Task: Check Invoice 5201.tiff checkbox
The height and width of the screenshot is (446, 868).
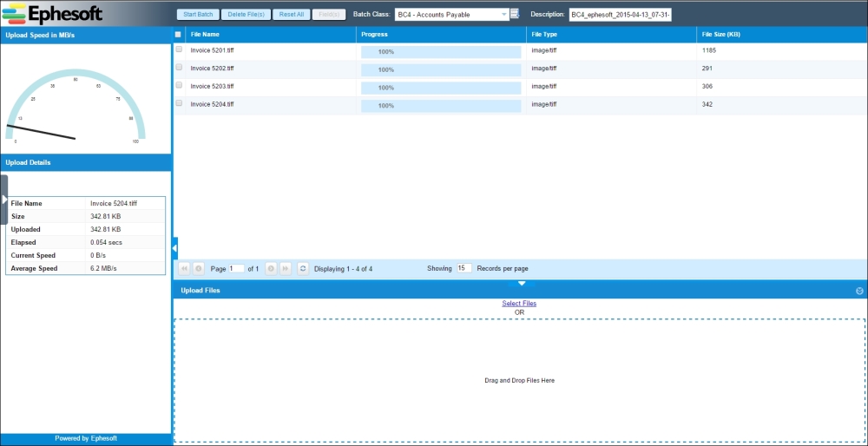Action: [179, 49]
